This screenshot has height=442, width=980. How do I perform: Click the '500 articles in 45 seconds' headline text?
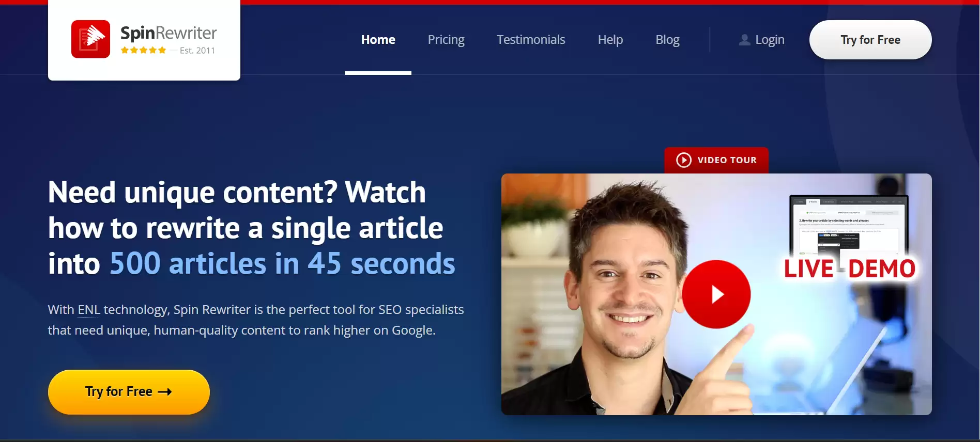point(282,263)
